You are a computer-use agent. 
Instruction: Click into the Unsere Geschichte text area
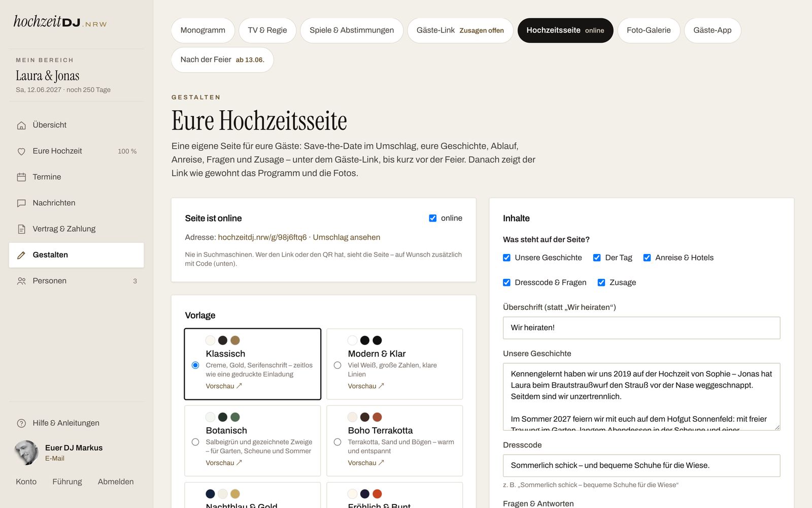641,397
